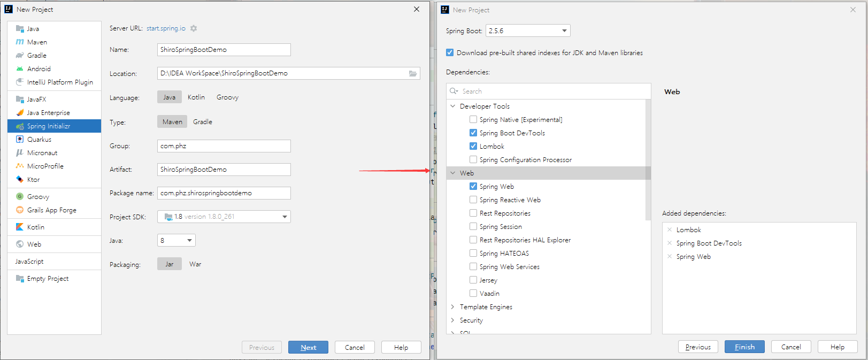The width and height of the screenshot is (868, 360).
Task: Collapse the Developer Tools group
Action: pos(453,106)
